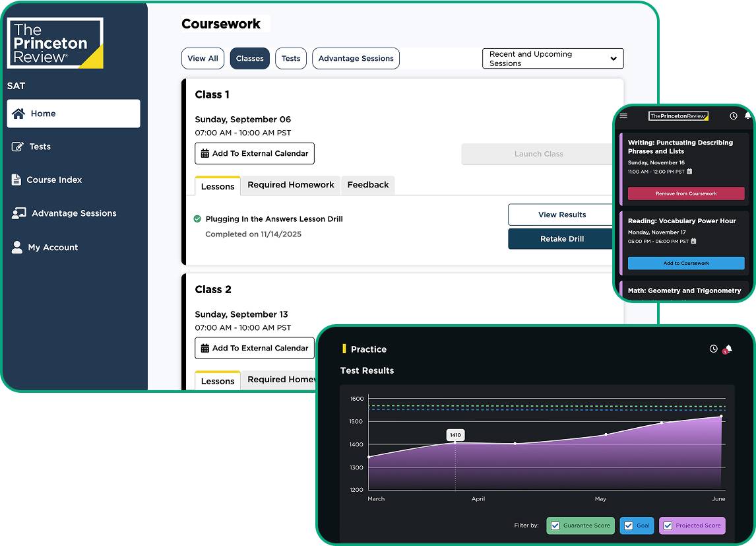The width and height of the screenshot is (756, 546).
Task: Switch to the Required Homework tab in Class 1
Action: (290, 185)
